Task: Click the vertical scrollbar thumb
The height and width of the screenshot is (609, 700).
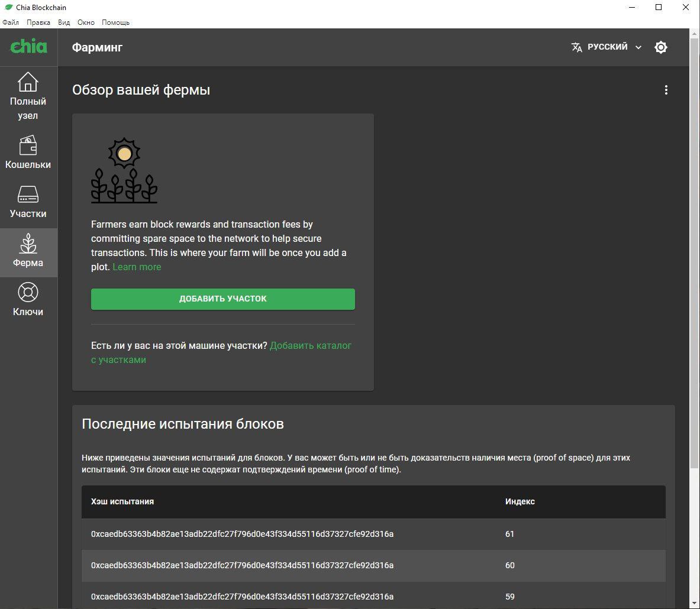Action: pyautogui.click(x=695, y=253)
